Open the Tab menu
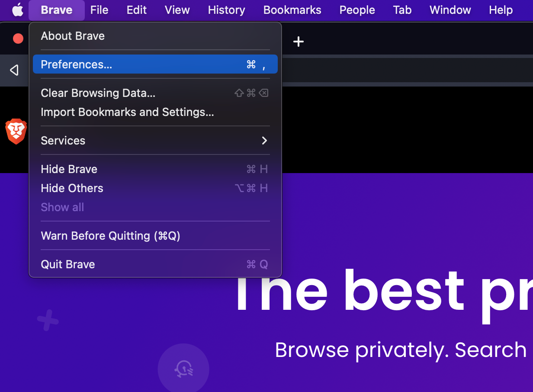Viewport: 533px width, 392px height. tap(402, 10)
